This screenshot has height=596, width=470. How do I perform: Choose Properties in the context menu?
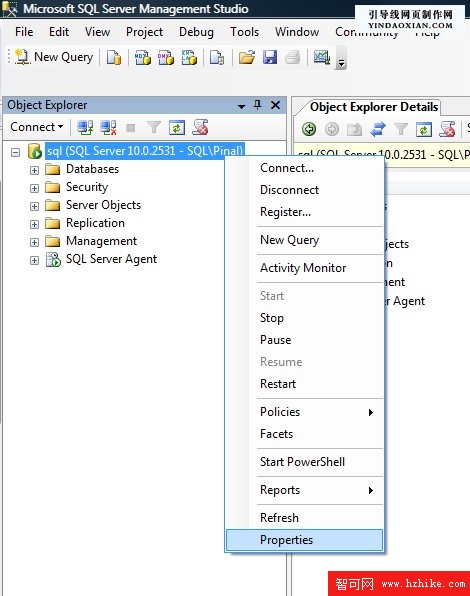pyautogui.click(x=304, y=540)
